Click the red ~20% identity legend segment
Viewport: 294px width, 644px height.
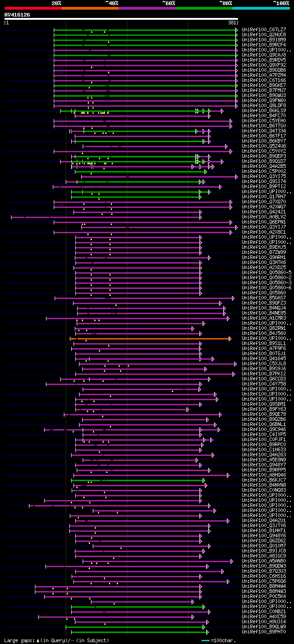tap(33, 8)
